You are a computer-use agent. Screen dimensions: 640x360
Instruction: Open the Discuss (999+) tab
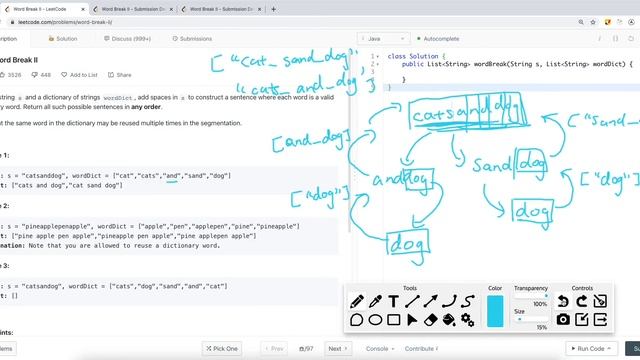click(127, 39)
